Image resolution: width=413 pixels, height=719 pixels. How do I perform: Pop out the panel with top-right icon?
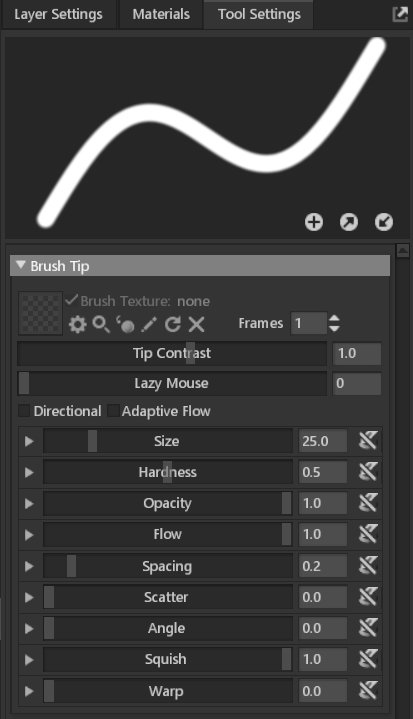pyautogui.click(x=400, y=14)
